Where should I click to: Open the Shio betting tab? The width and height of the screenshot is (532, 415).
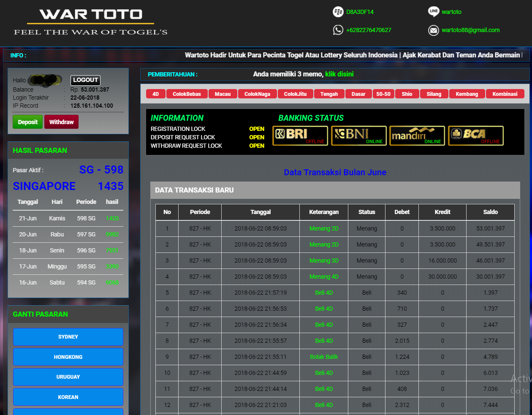[x=407, y=94]
